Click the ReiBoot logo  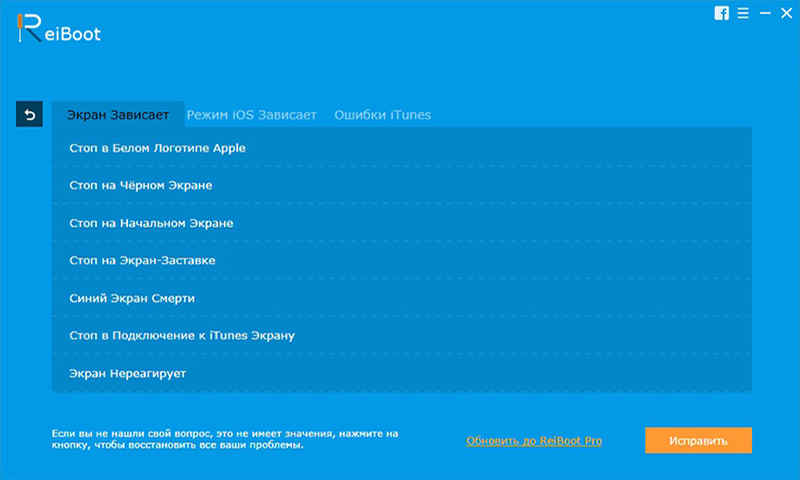point(59,29)
